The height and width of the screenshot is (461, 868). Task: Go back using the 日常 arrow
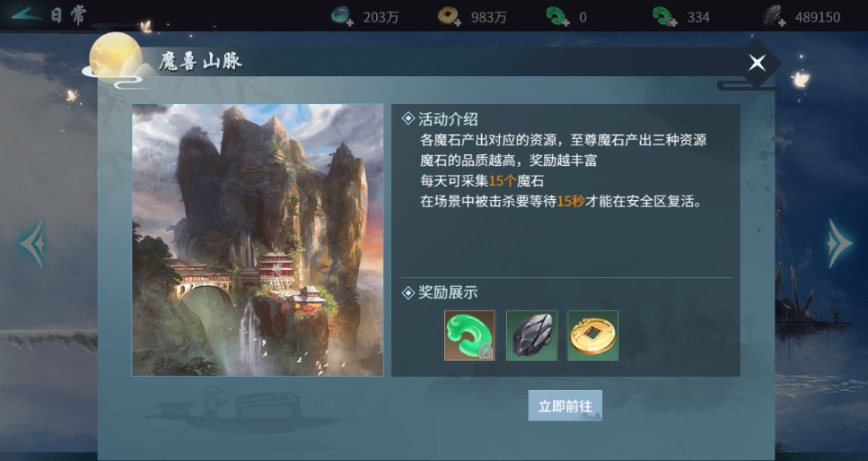click(x=27, y=15)
